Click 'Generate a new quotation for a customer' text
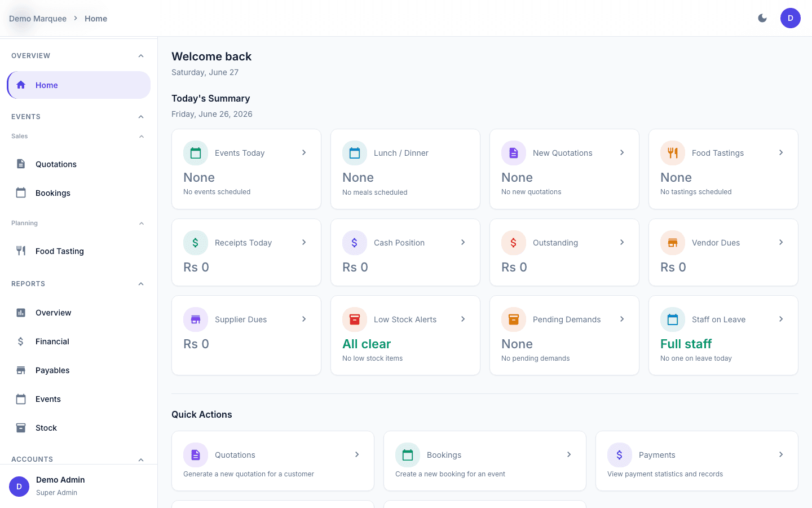The image size is (812, 508). coord(249,474)
